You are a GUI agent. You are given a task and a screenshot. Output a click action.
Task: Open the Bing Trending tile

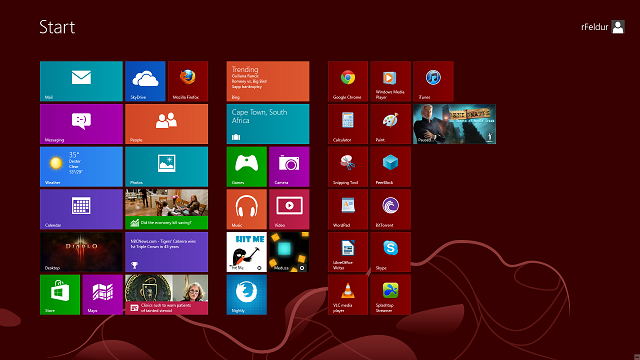click(268, 81)
